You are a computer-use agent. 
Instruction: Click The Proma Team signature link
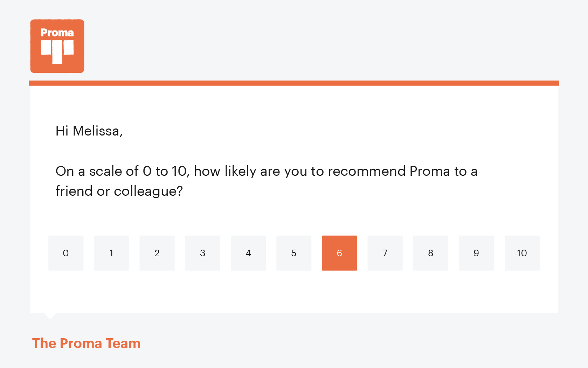[86, 343]
